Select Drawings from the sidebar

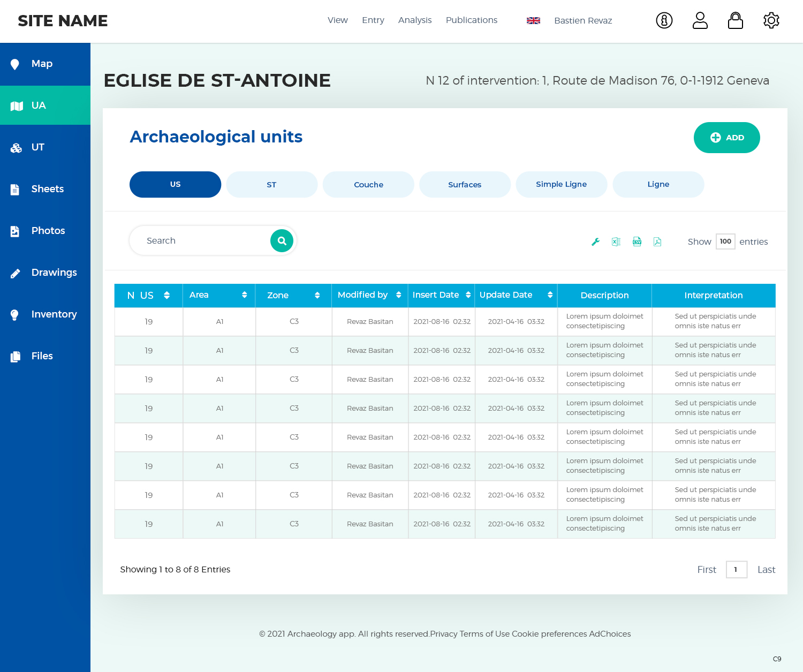click(x=54, y=272)
